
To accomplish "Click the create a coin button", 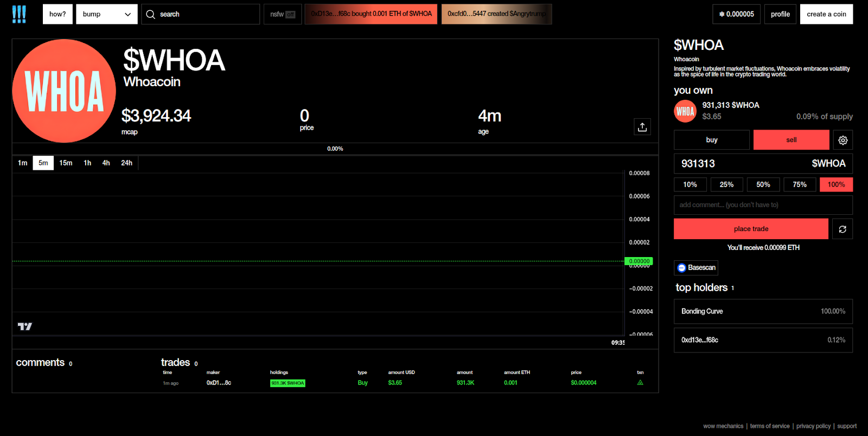I will (x=826, y=14).
